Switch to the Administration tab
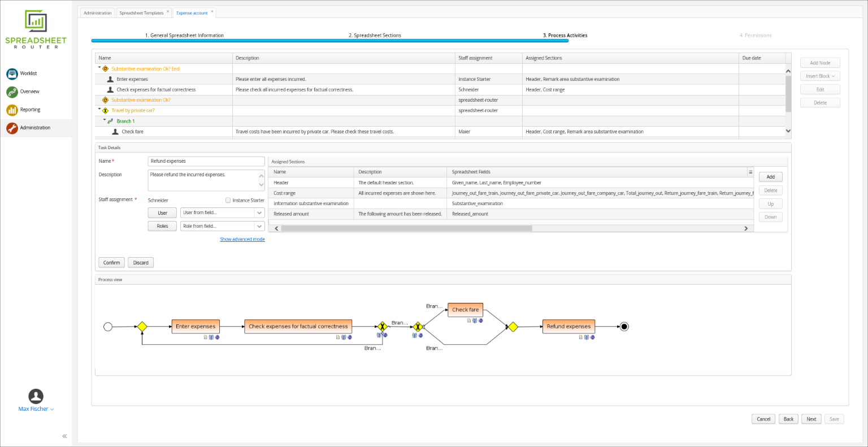 point(97,13)
